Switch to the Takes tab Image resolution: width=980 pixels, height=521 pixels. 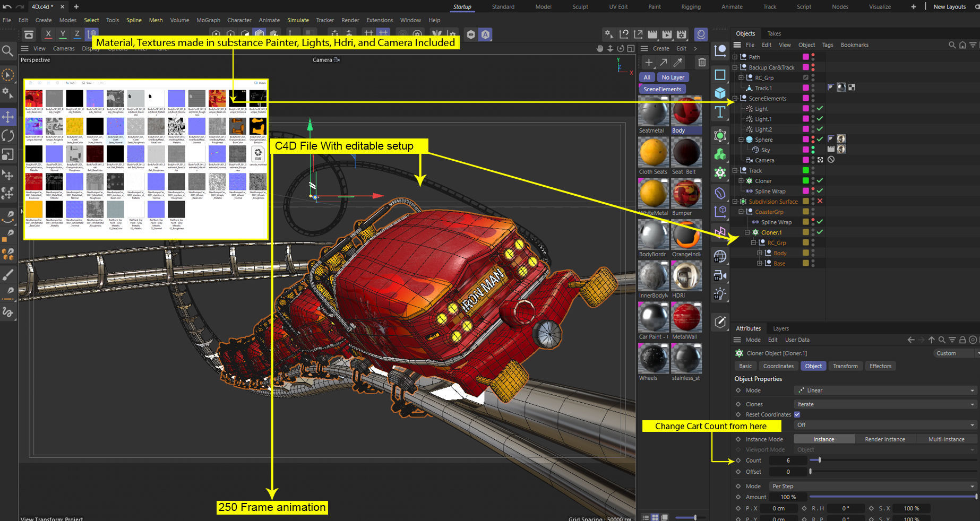[774, 33]
